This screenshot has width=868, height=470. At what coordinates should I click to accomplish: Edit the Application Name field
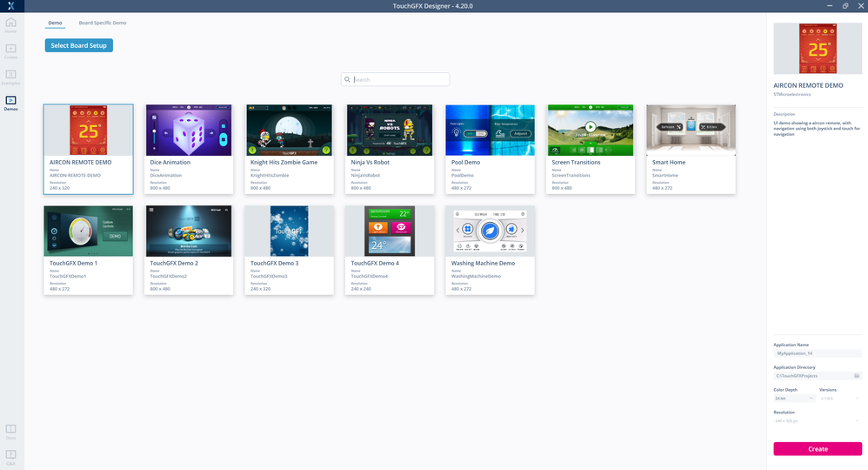coord(818,353)
